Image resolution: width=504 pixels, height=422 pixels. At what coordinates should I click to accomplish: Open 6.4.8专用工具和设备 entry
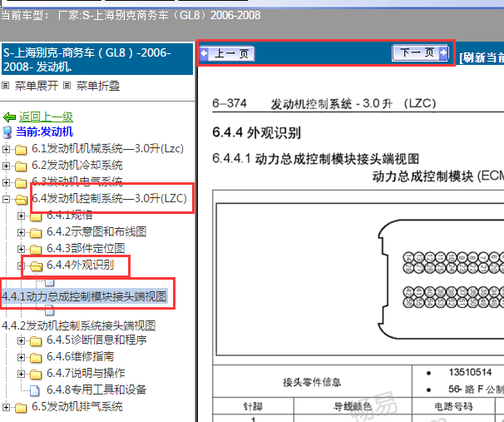tap(96, 390)
